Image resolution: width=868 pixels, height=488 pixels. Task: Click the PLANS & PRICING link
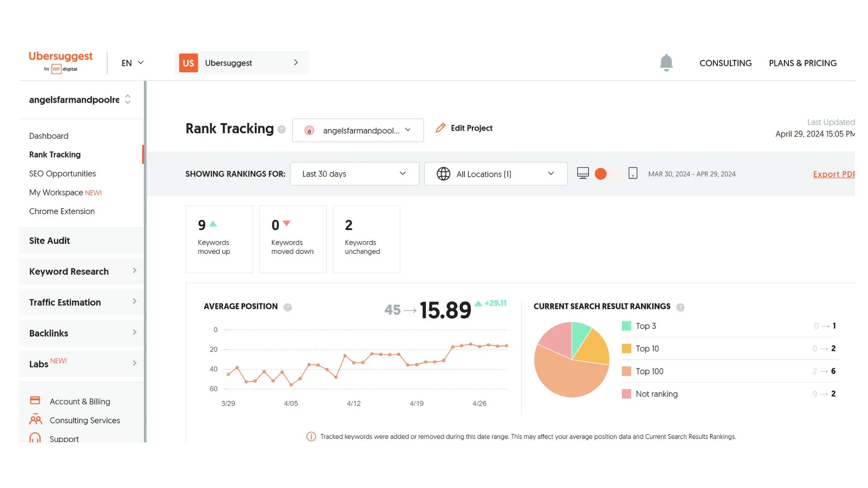(x=803, y=63)
